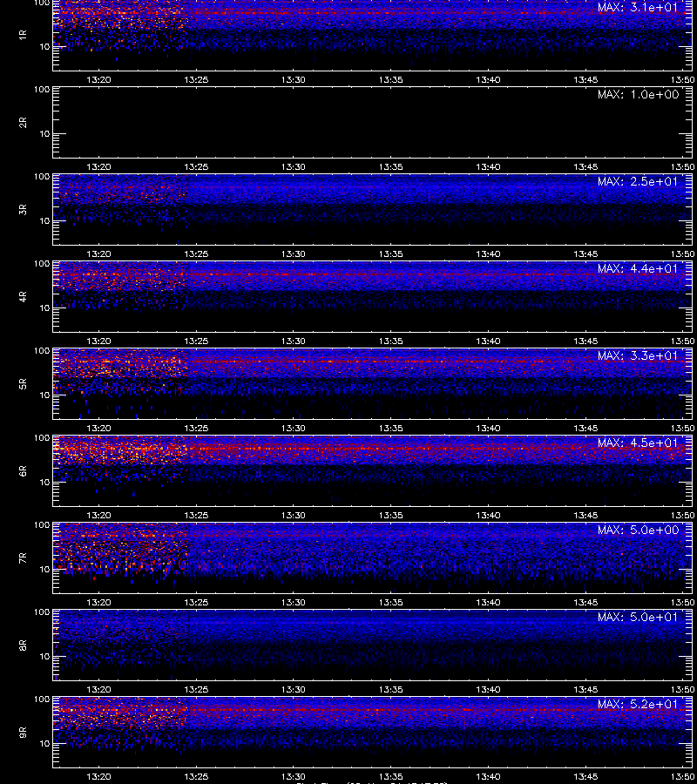Click 13:45 tick label under 5R panel

(x=585, y=429)
